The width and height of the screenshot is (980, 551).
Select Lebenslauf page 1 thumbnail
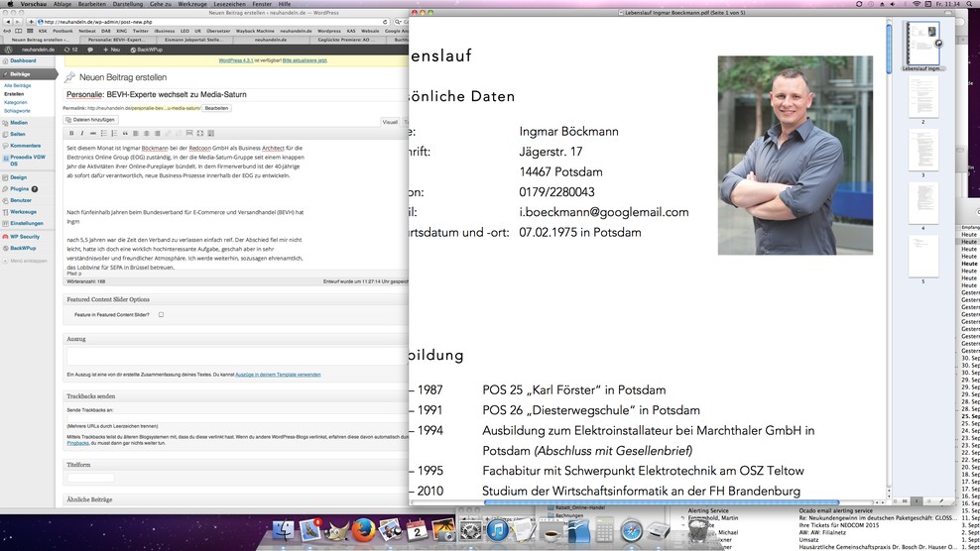pyautogui.click(x=923, y=43)
